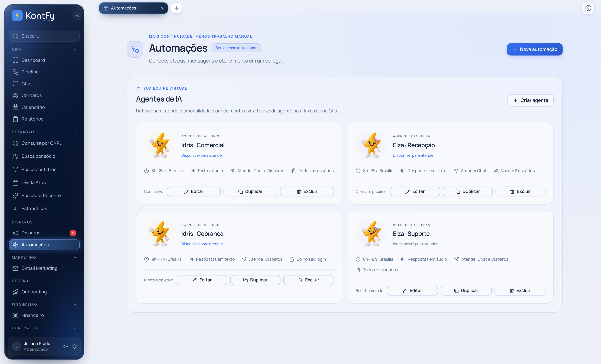The image size is (601, 364).
Task: Click the sound speaker icon beside Juliana Prado
Action: pyautogui.click(x=65, y=346)
